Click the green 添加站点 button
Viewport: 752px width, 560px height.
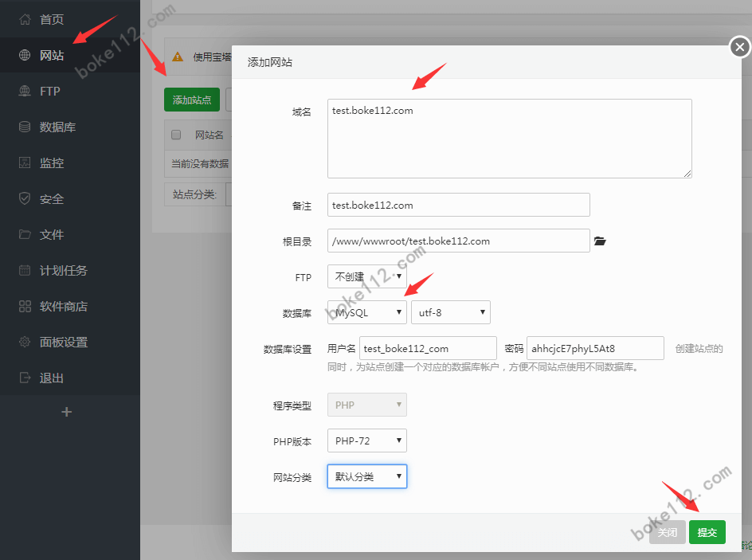[x=192, y=100]
